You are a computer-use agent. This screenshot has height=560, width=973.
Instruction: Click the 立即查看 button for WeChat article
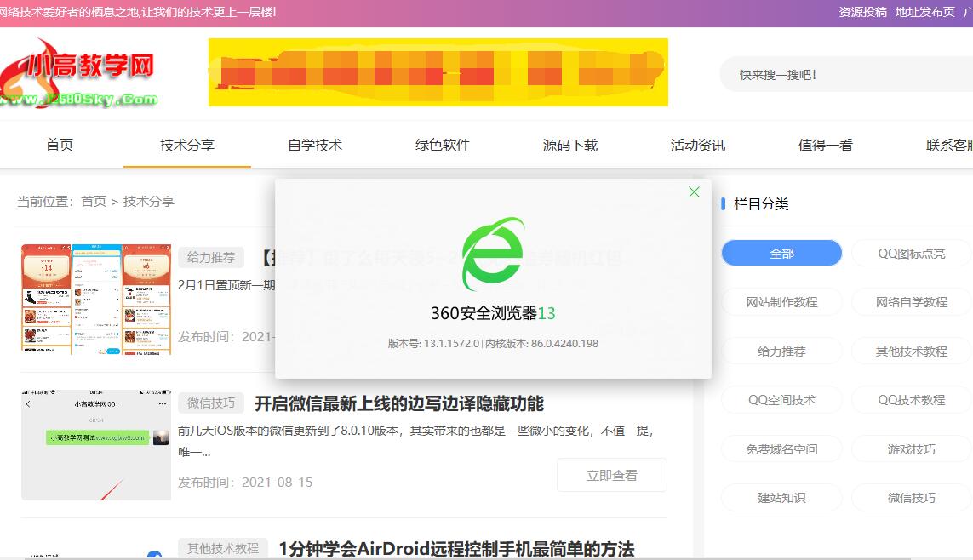tap(612, 475)
